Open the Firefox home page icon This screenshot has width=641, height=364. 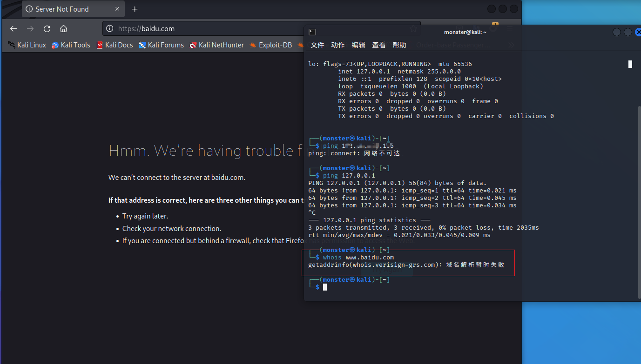click(64, 29)
